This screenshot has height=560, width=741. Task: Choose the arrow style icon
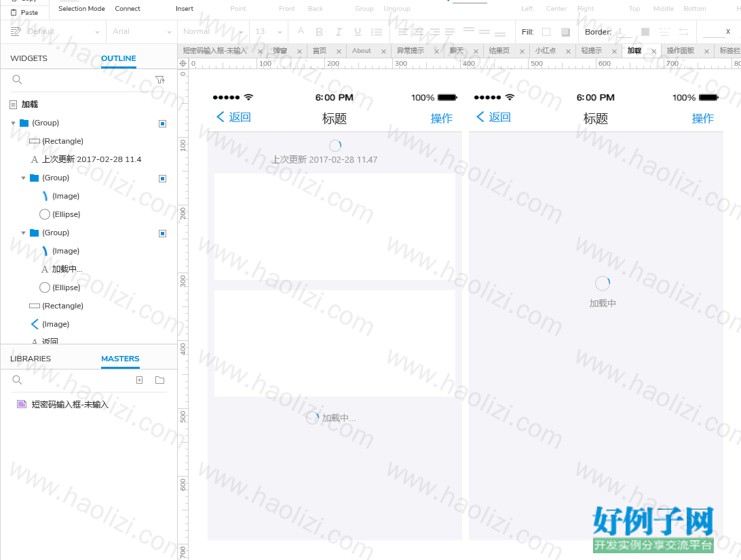pyautogui.click(x=683, y=32)
